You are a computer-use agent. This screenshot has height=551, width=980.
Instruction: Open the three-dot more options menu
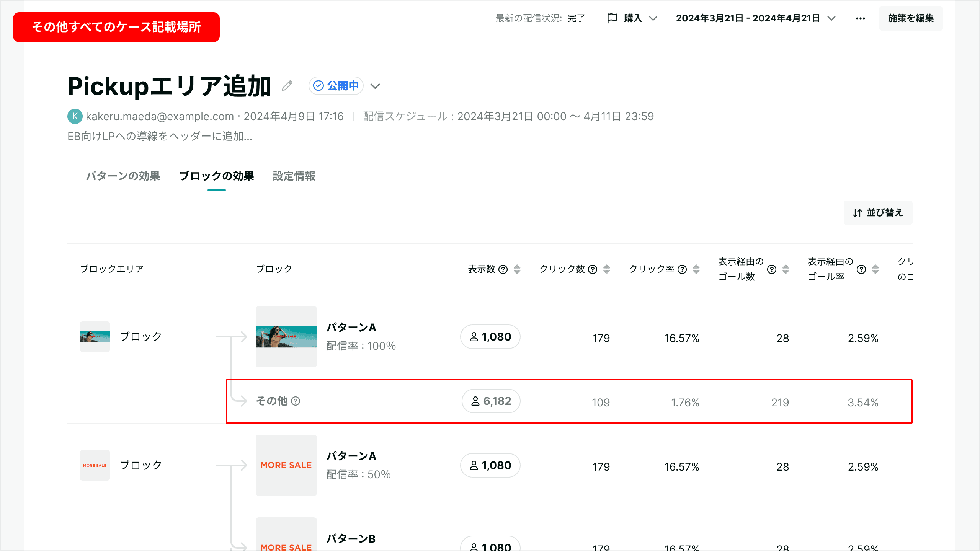tap(860, 18)
